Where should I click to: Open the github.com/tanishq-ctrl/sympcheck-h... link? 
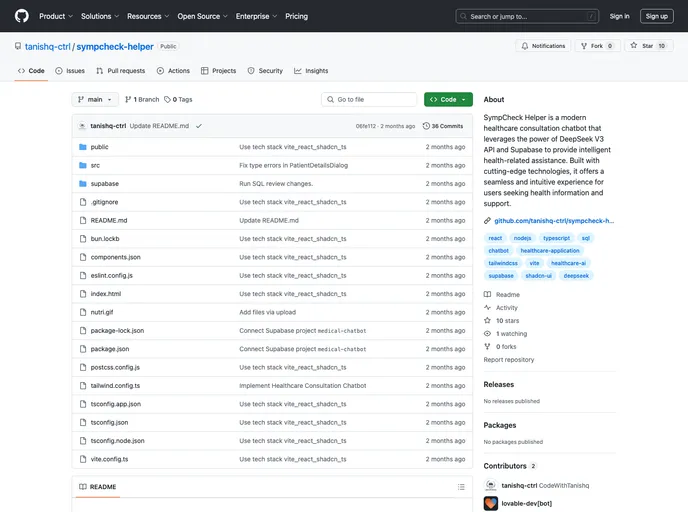[x=554, y=221]
